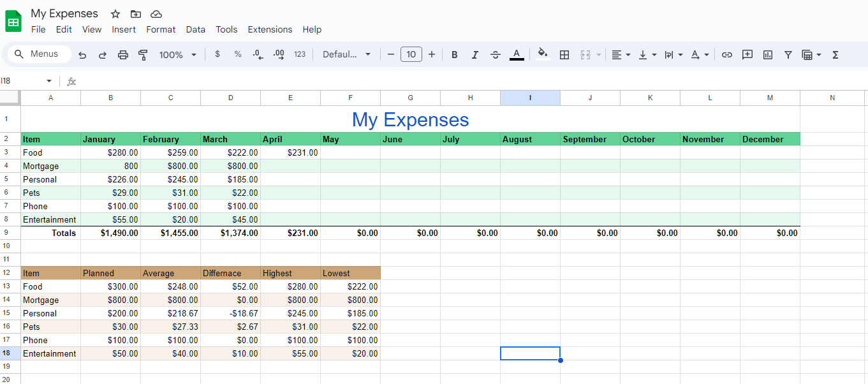Open the Format menu
868x384 pixels.
pos(161,29)
